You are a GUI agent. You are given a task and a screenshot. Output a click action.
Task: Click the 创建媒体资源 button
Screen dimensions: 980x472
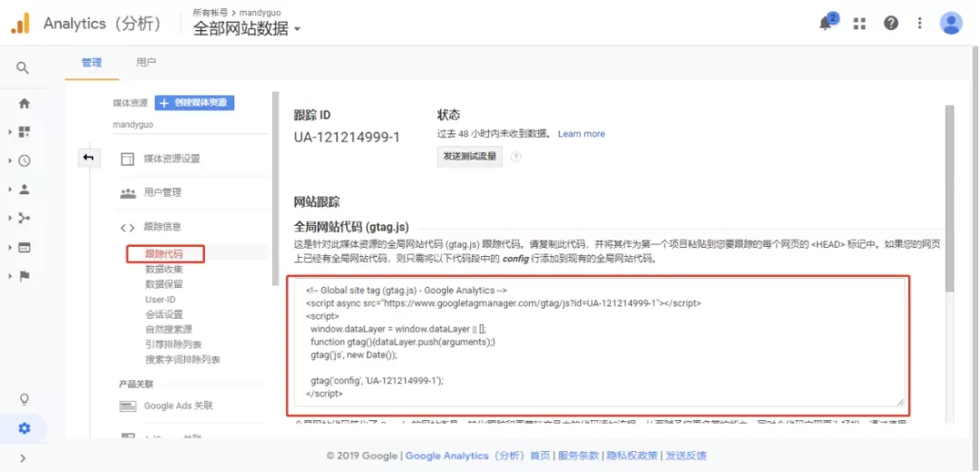click(194, 103)
